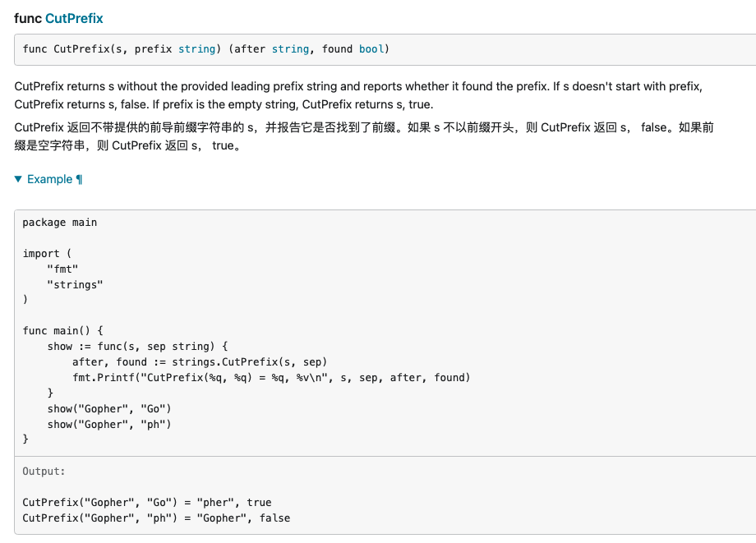Click the "strings" import line
Viewport: 756px width, 543px height.
coord(75,284)
